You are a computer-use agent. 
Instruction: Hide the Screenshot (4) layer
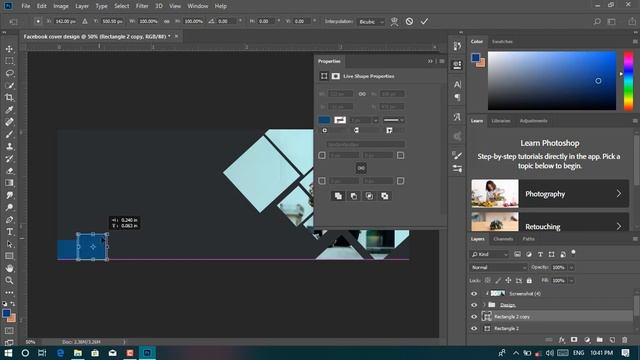pyautogui.click(x=474, y=293)
